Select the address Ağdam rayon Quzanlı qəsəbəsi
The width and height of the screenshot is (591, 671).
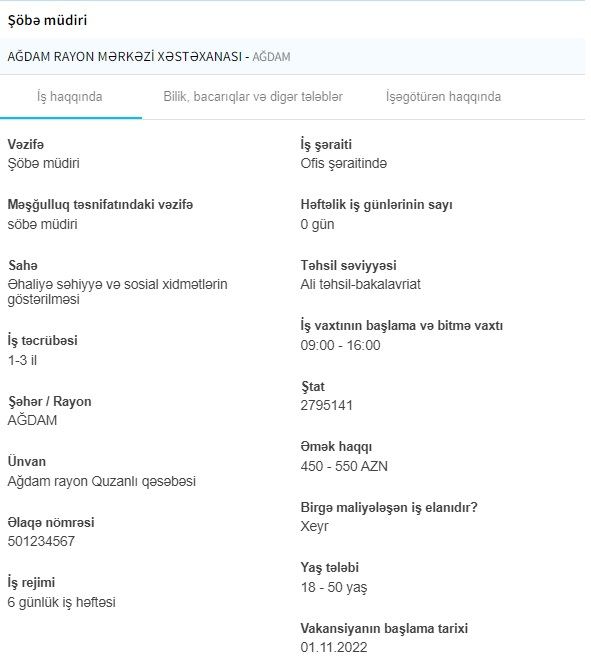[x=102, y=481]
